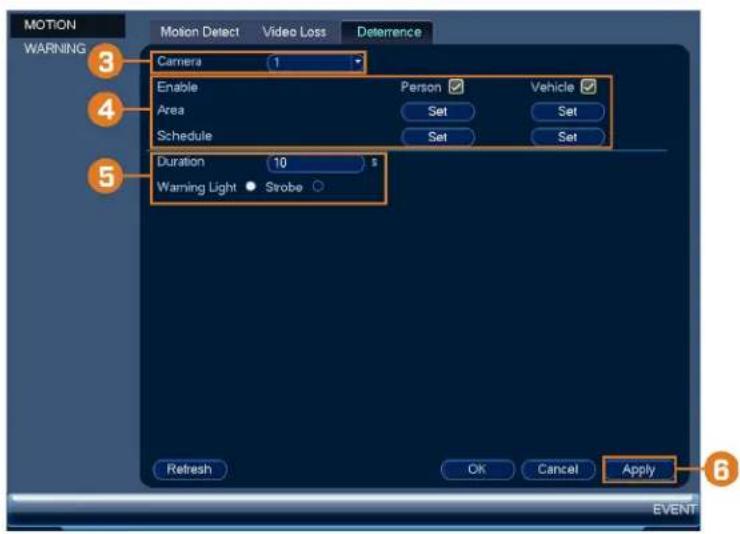The image size is (740, 534).
Task: Open the EVENT menu at bottom
Action: [x=674, y=509]
